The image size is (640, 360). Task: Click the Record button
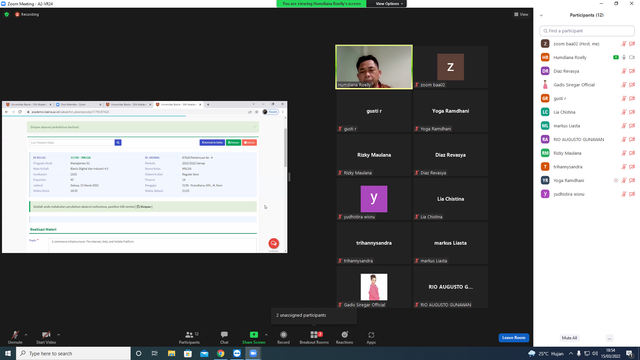[x=283, y=337]
